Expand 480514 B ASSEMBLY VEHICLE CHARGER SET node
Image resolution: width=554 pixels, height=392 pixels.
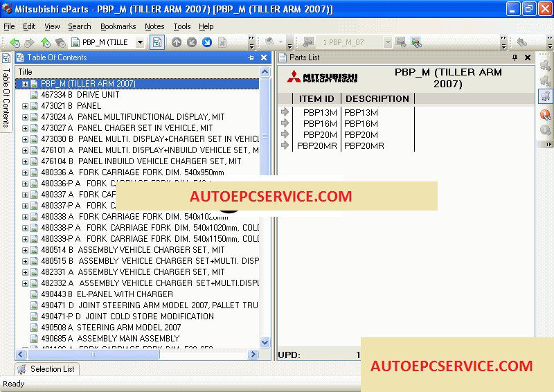click(25, 250)
